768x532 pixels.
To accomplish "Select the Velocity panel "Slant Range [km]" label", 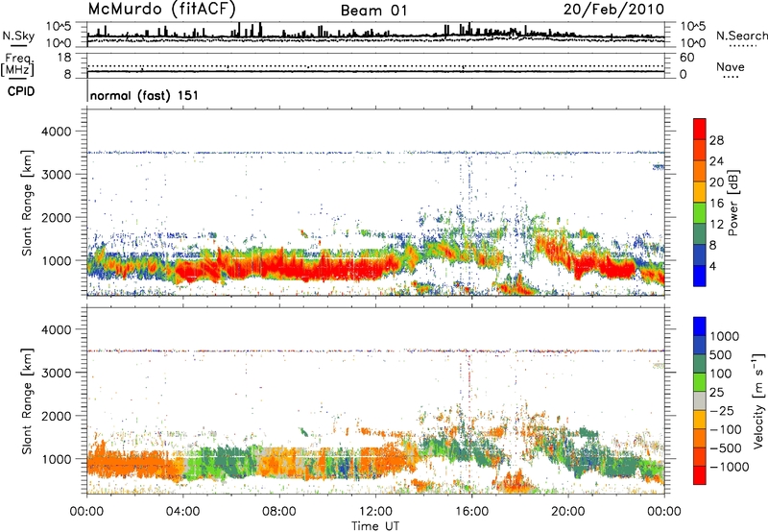I will pos(27,401).
